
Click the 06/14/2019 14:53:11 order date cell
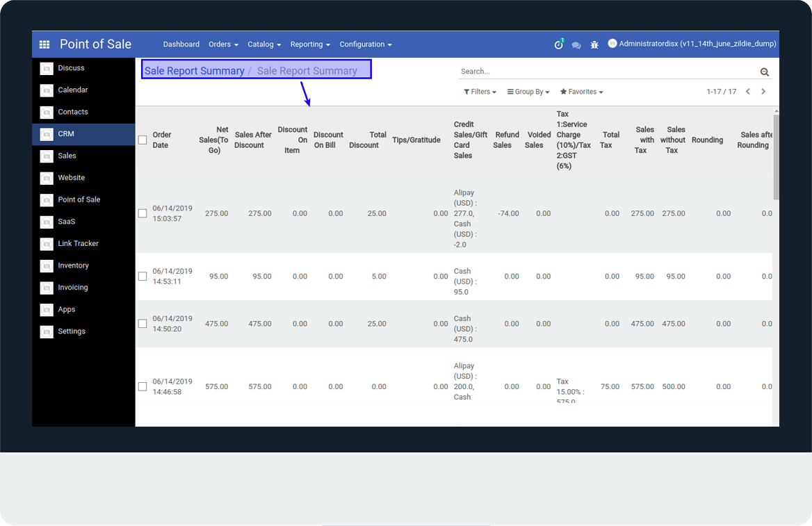pyautogui.click(x=172, y=277)
